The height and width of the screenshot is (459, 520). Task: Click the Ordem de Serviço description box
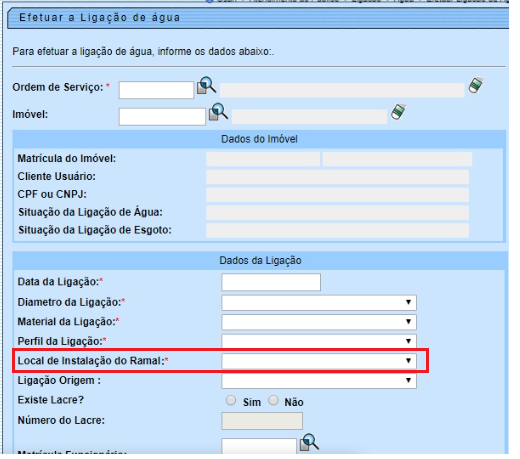[x=342, y=90]
